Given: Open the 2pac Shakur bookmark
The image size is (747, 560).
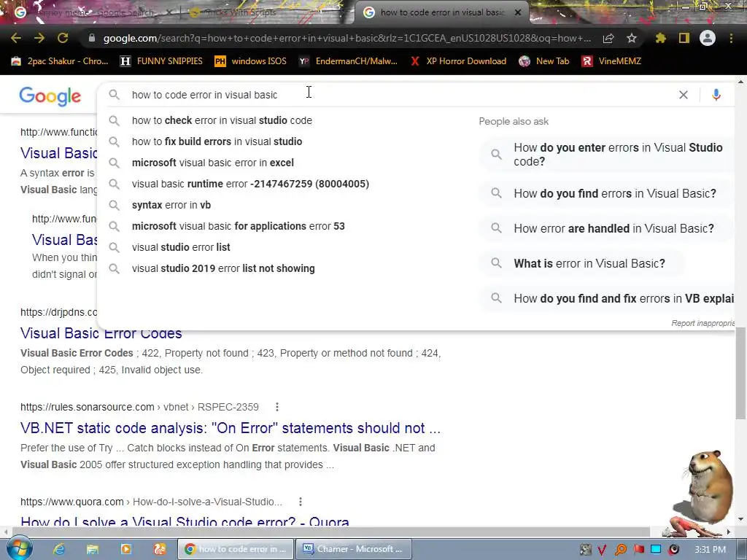Looking at the screenshot, I should pyautogui.click(x=60, y=61).
